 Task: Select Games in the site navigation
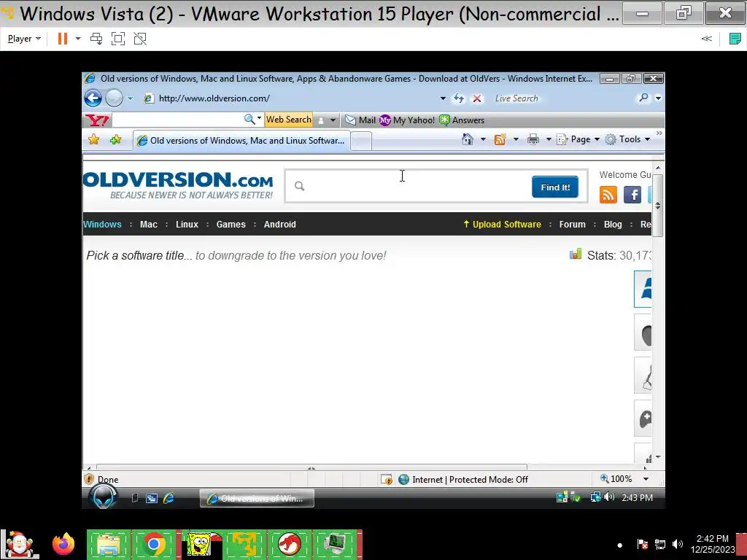pyautogui.click(x=231, y=225)
